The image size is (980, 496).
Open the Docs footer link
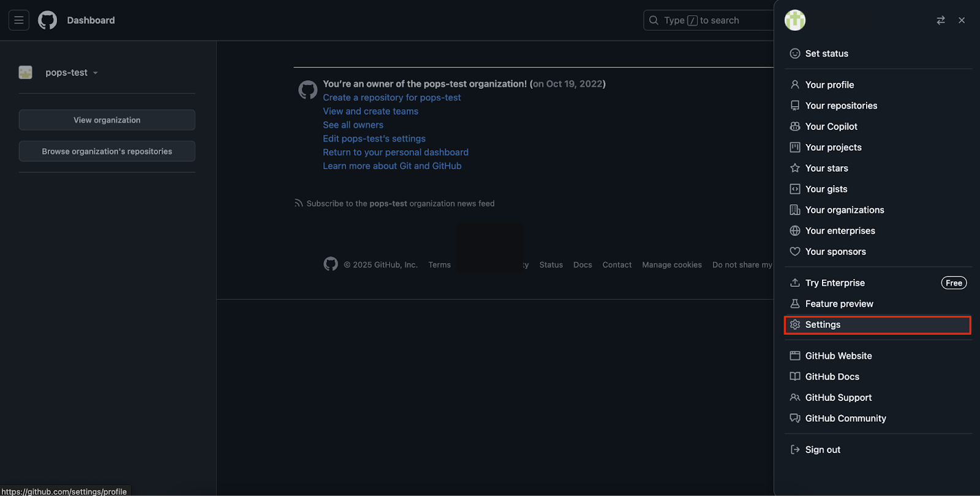[x=582, y=265]
